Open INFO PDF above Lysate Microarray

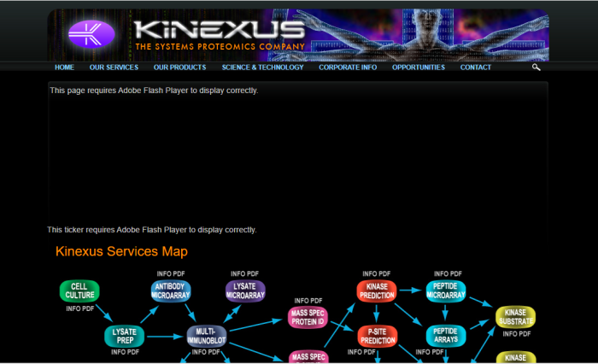(x=244, y=274)
